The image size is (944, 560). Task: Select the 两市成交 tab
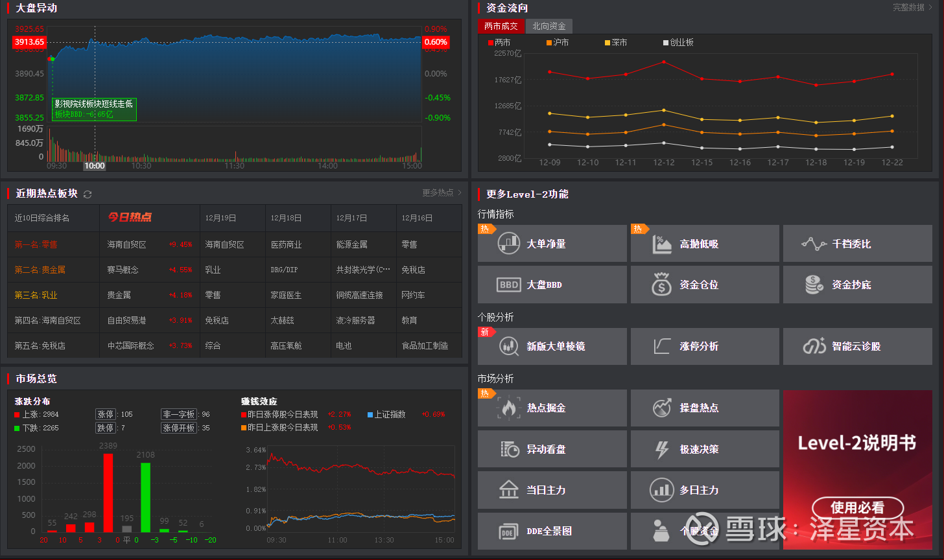501,27
